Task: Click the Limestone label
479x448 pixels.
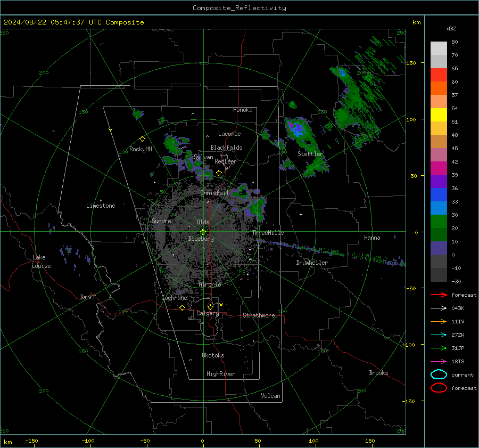Action: (101, 206)
